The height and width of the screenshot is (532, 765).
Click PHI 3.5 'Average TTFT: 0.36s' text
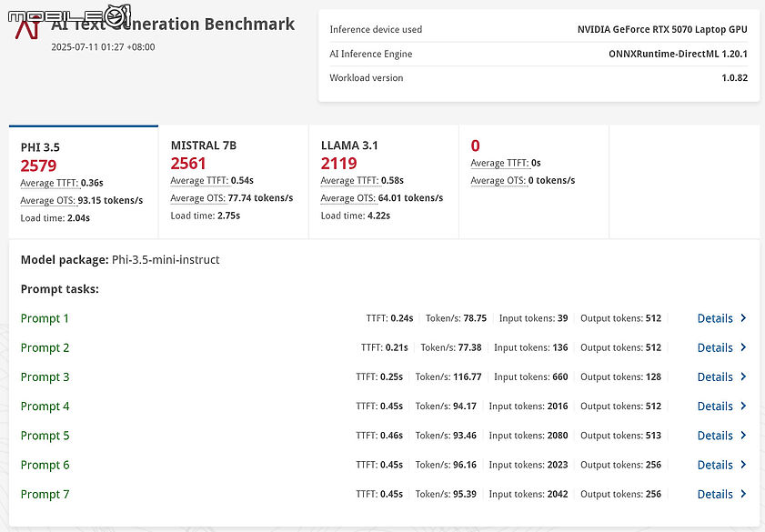[x=62, y=183]
